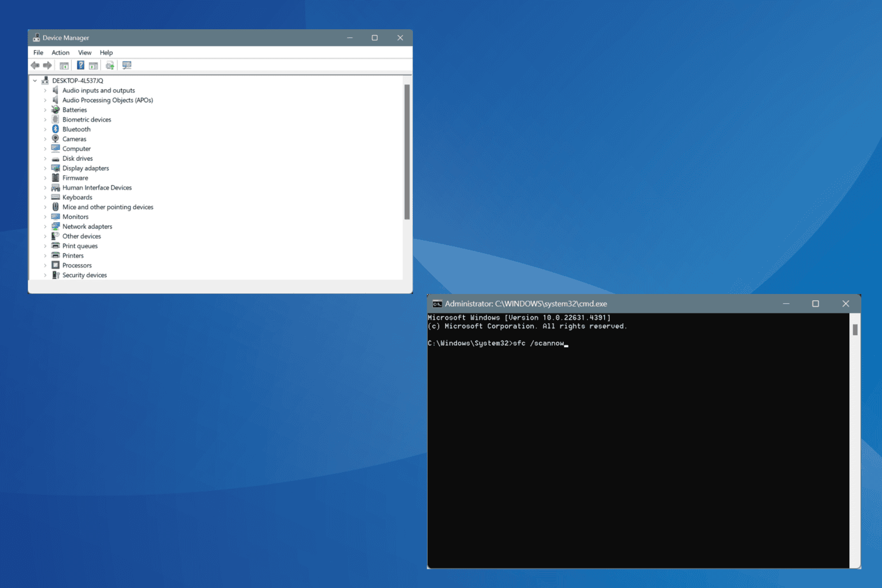Select the Display adapters icon
This screenshot has height=588, width=882.
pyautogui.click(x=56, y=168)
